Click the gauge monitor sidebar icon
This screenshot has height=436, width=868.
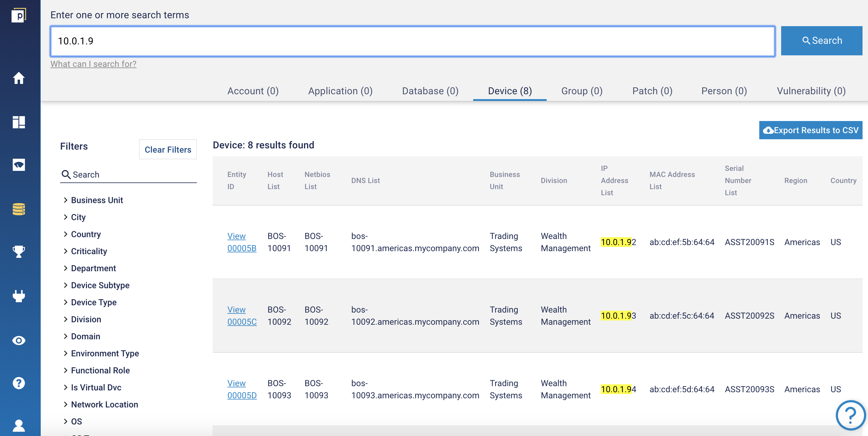19,165
